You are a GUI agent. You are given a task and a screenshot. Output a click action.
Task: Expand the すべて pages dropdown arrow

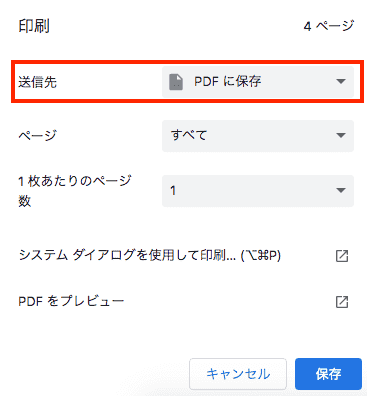pyautogui.click(x=341, y=135)
